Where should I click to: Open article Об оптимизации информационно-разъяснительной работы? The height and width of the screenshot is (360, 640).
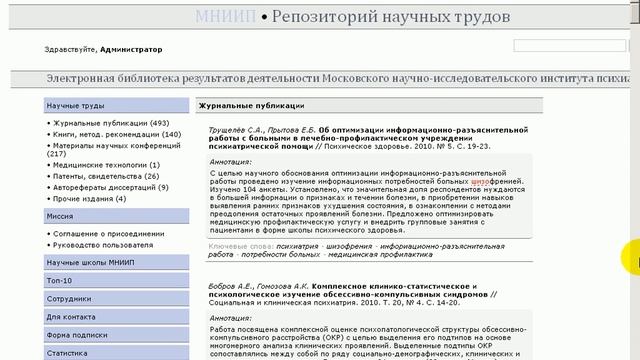[x=369, y=138]
